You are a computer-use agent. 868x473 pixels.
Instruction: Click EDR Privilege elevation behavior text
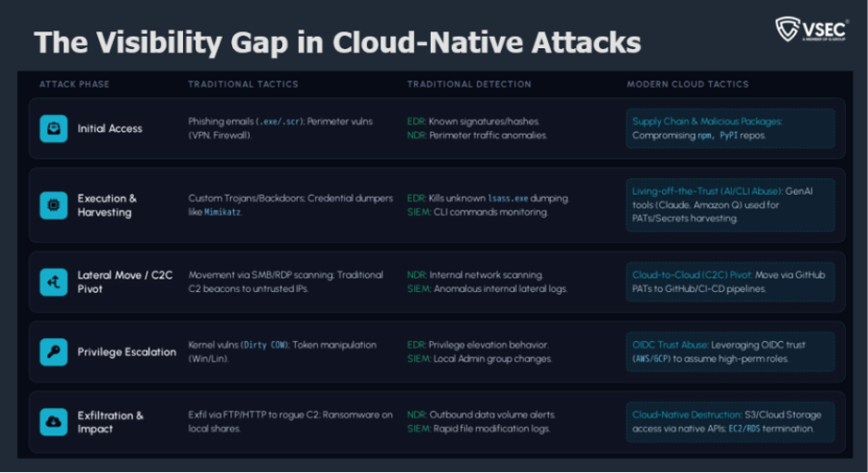[x=478, y=345]
